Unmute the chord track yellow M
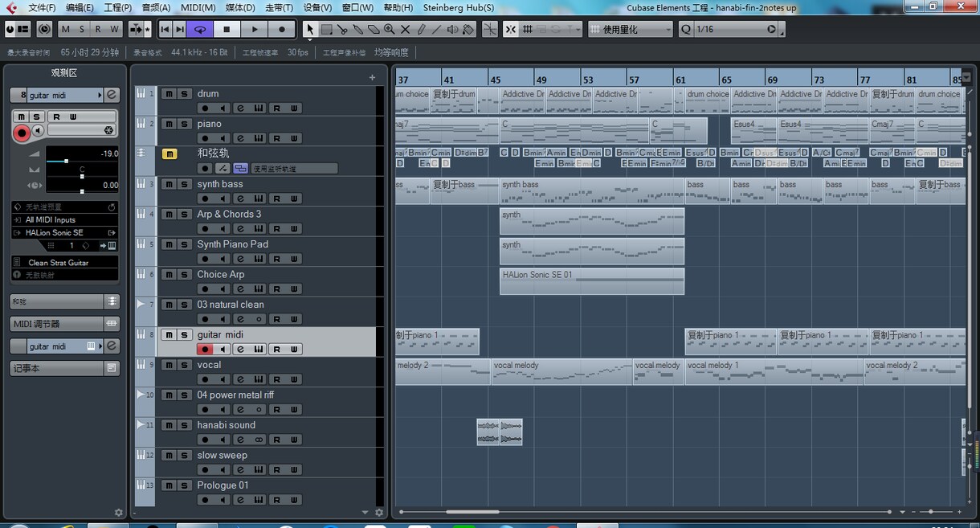 tap(169, 153)
